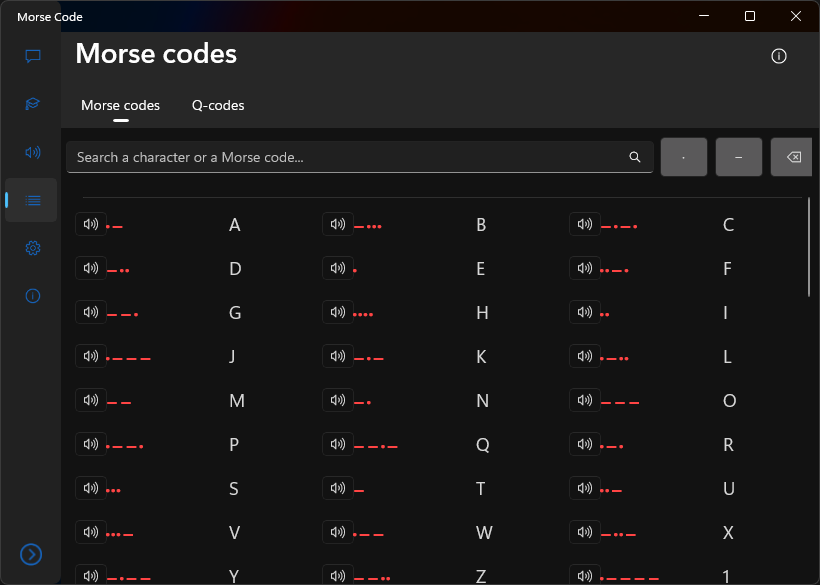The width and height of the screenshot is (820, 585).
Task: Open the chat translator sidebar icon
Action: click(x=33, y=56)
